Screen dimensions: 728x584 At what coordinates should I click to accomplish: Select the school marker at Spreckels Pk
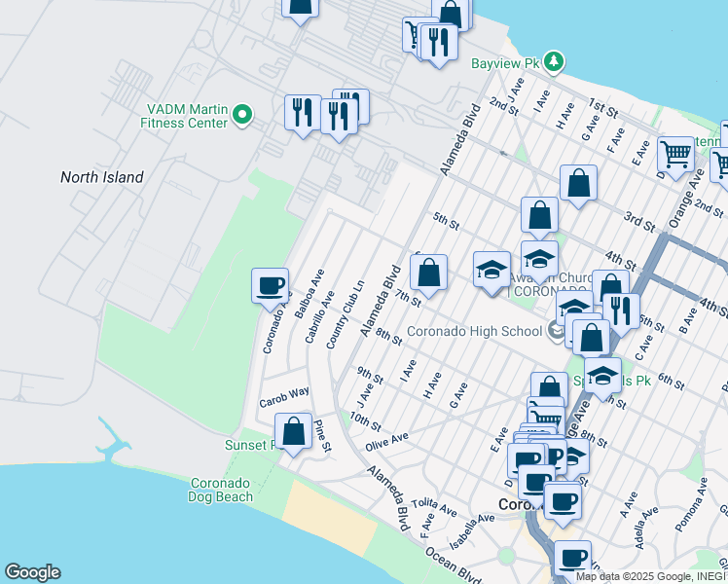click(x=603, y=377)
